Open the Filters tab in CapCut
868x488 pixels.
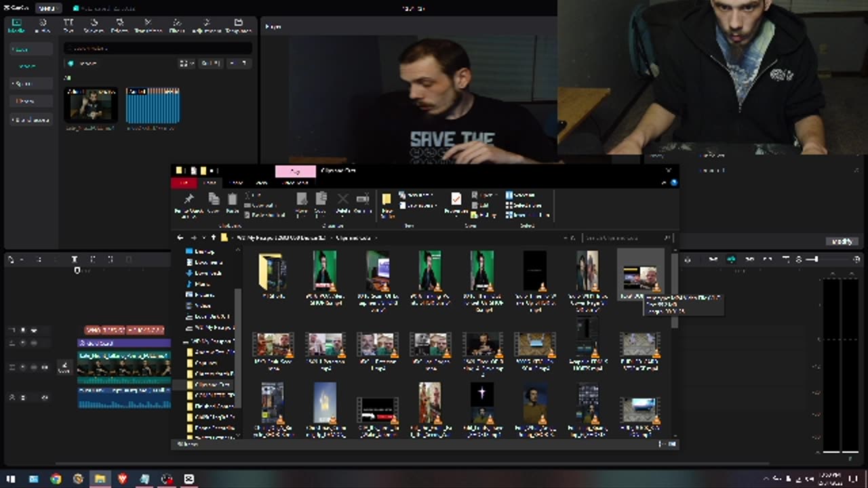coord(177,26)
